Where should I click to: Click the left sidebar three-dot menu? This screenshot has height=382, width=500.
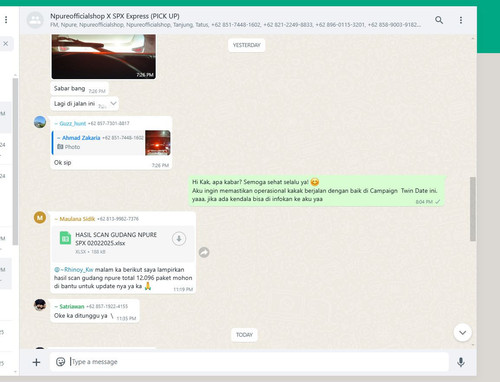click(6, 20)
